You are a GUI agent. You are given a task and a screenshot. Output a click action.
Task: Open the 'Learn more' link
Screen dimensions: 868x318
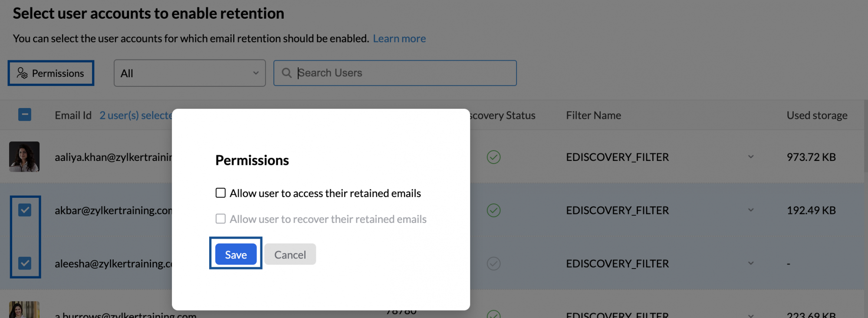click(x=399, y=38)
